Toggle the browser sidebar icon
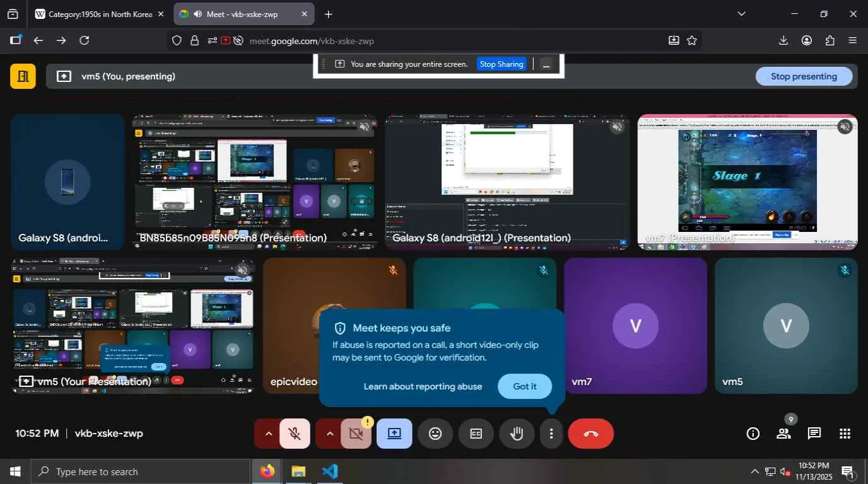Screen dimensions: 868x484 (15, 40)
